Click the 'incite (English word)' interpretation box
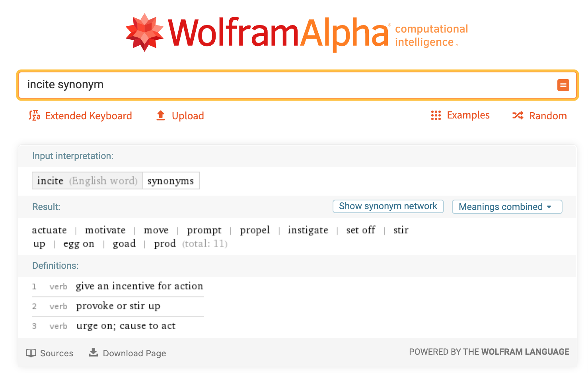588x373 pixels. [x=87, y=181]
